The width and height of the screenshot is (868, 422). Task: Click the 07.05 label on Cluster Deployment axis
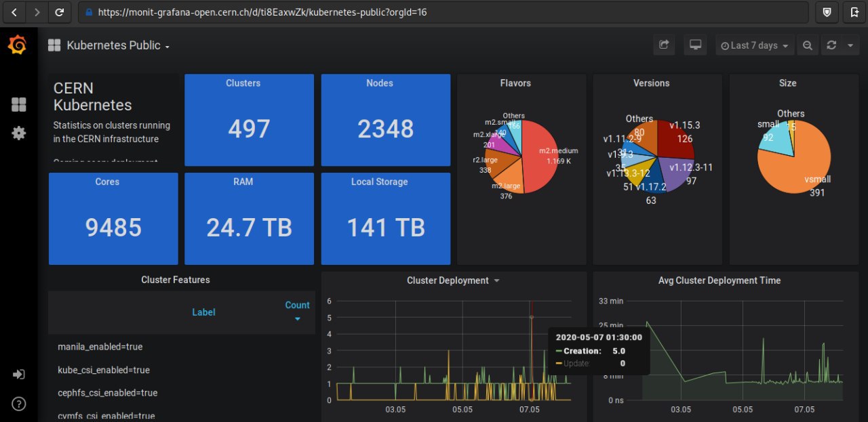530,410
